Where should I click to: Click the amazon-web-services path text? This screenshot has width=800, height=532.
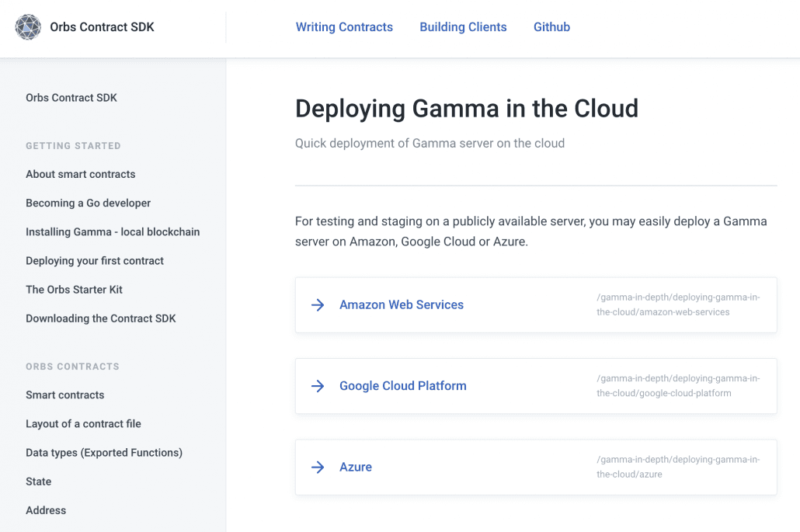(x=678, y=304)
